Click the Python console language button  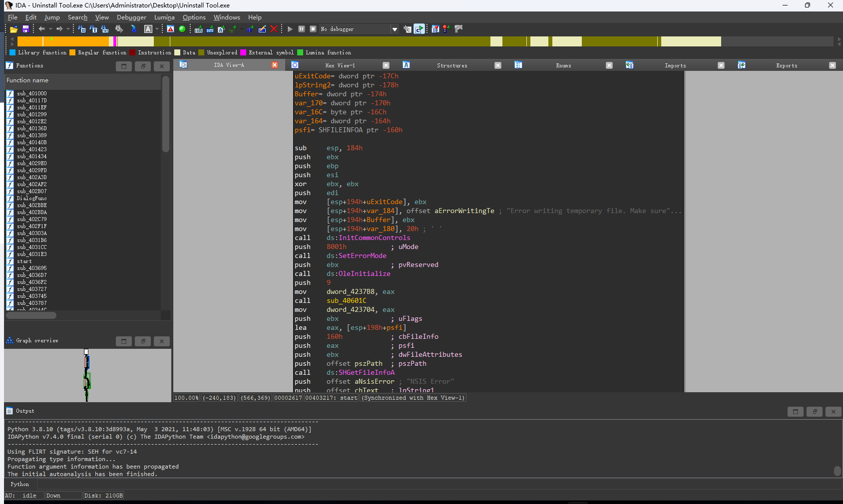20,485
